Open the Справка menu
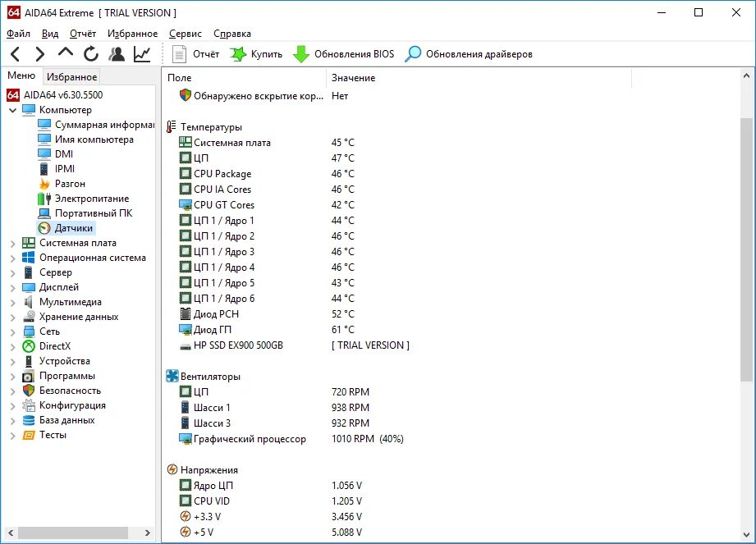 (232, 34)
